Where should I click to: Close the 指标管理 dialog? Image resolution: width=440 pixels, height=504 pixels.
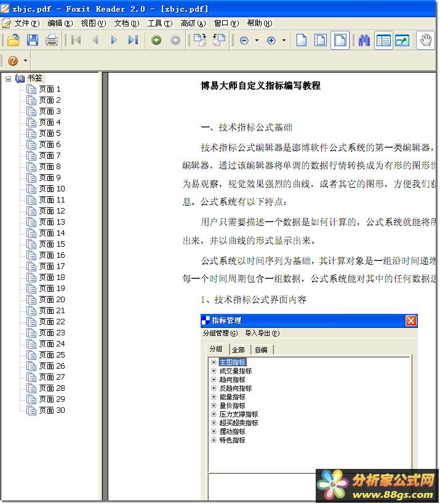click(410, 321)
